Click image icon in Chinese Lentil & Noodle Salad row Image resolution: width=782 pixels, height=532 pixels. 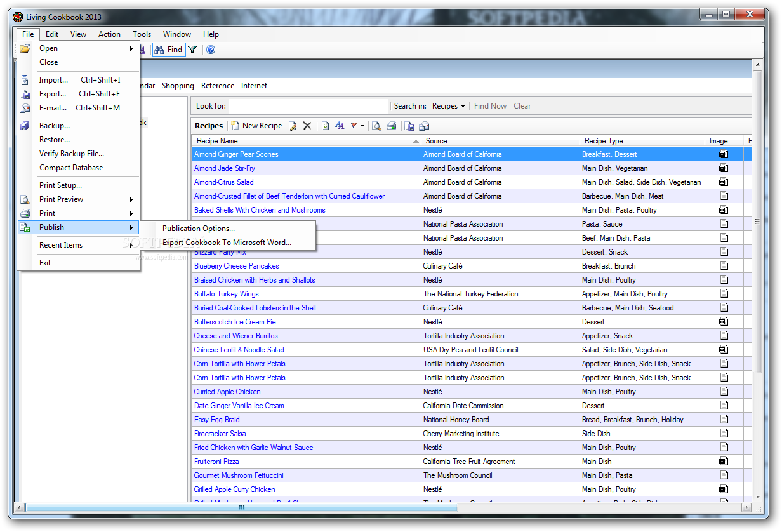pos(724,350)
